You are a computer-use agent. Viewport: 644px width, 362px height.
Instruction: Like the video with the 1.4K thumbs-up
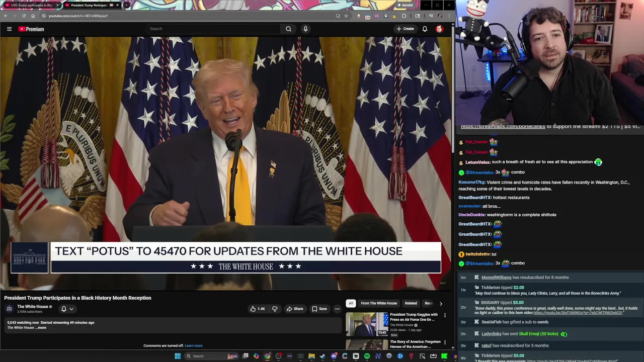click(x=258, y=309)
